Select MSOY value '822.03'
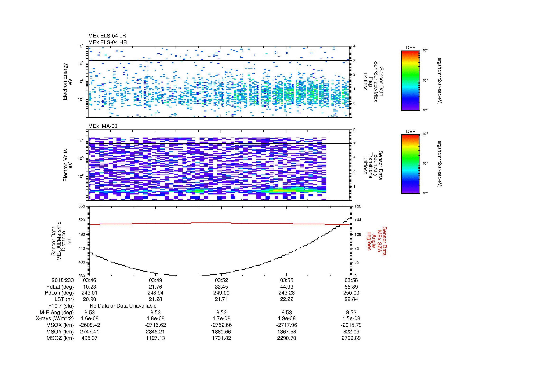This screenshot has width=555, height=392. (351, 332)
